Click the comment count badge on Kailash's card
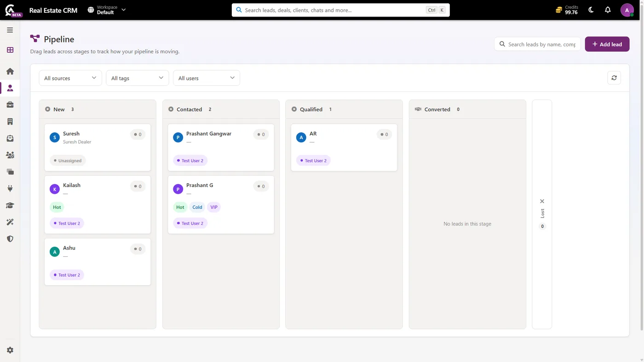This screenshot has width=644, height=362. [x=138, y=187]
